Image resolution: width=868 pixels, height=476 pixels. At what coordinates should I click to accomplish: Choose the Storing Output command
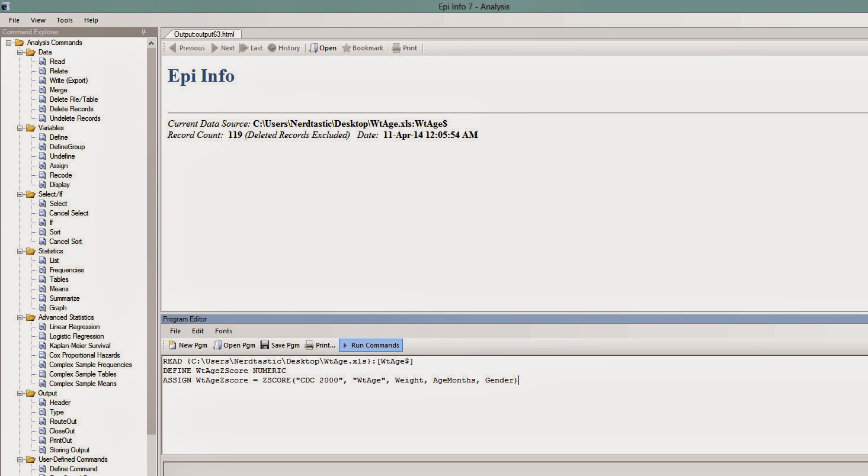70,450
